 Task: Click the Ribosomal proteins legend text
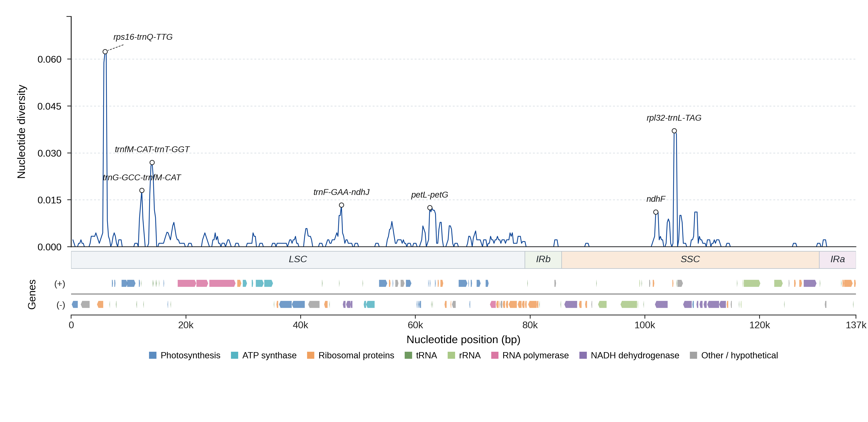coord(356,356)
